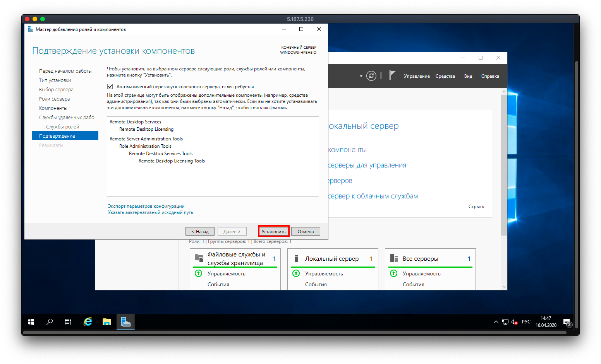Image resolution: width=601 pixels, height=364 pixels.
Task: Click the Отмена button in wizard
Action: pos(306,231)
